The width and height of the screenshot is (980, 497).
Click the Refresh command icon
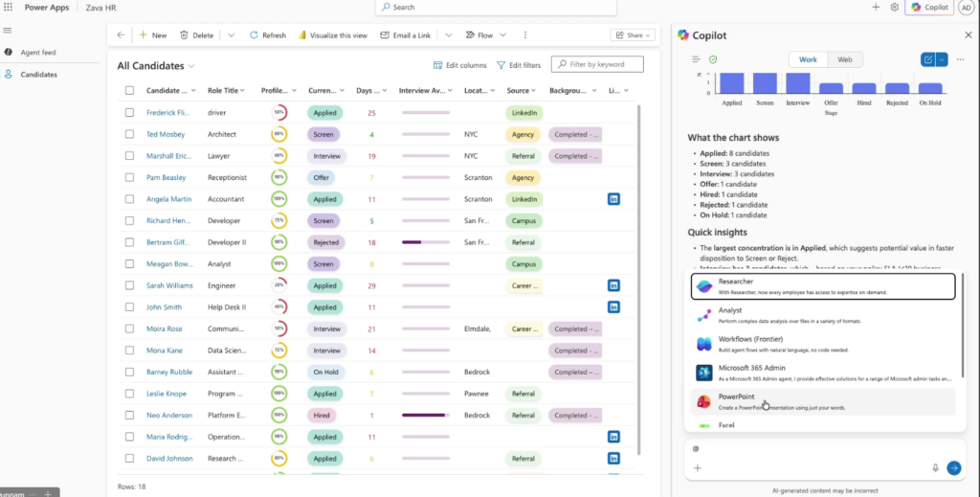pos(255,35)
